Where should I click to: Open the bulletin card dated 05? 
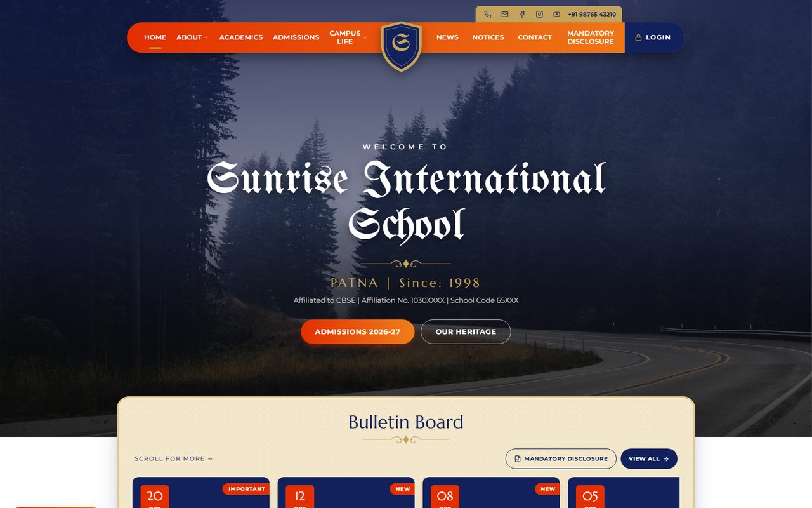tap(624, 493)
